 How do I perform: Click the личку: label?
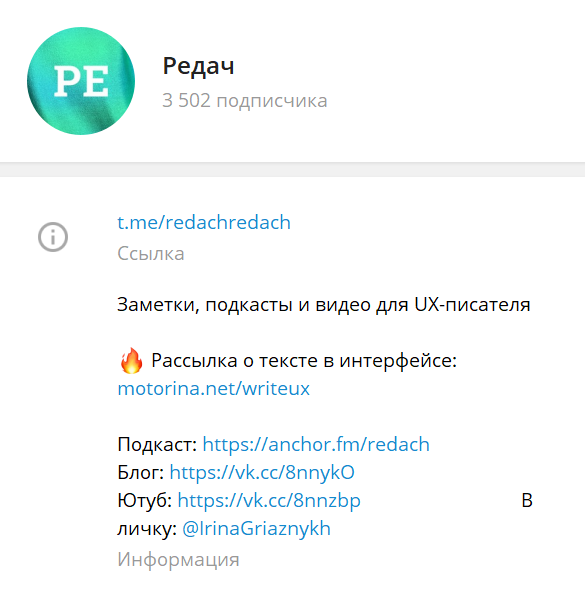pyautogui.click(x=147, y=528)
